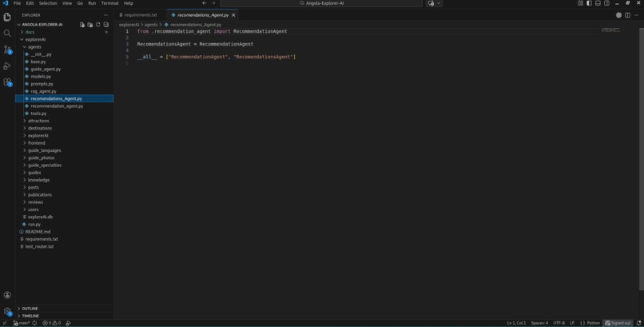Collapse all folders in Explorer
The image size is (644, 327).
tap(106, 25)
